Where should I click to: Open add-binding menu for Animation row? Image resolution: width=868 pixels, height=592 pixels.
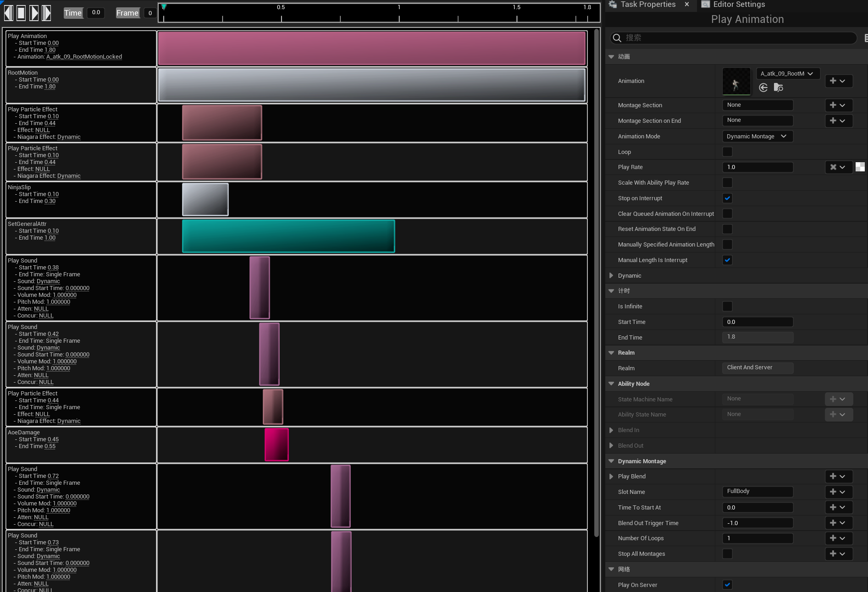click(x=839, y=81)
